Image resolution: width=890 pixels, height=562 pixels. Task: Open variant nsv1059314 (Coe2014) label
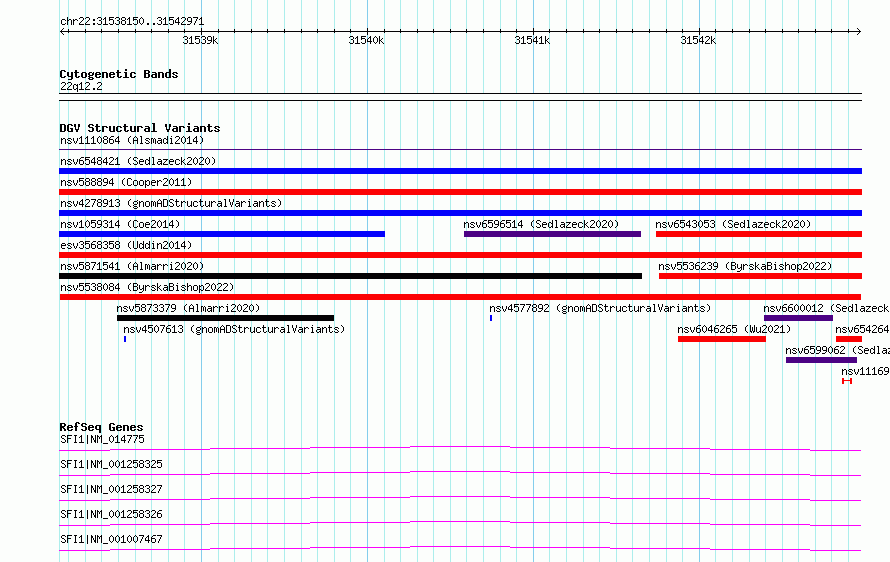(120, 224)
